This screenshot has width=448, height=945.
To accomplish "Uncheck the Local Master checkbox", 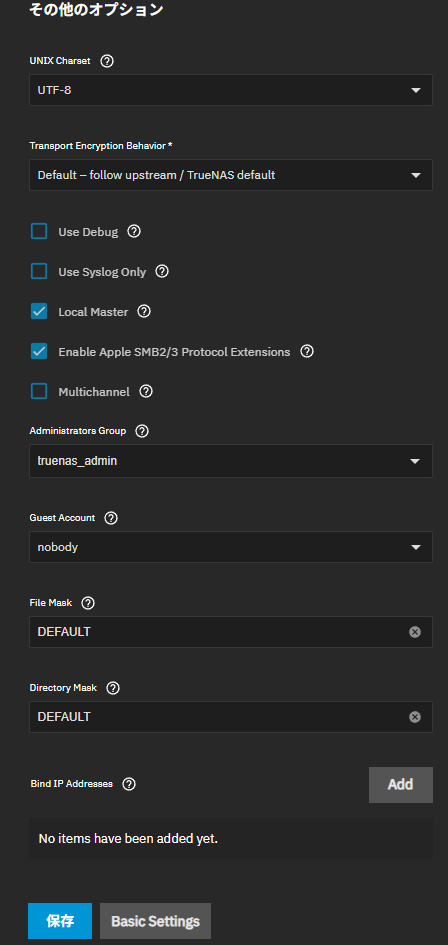I will pos(39,312).
